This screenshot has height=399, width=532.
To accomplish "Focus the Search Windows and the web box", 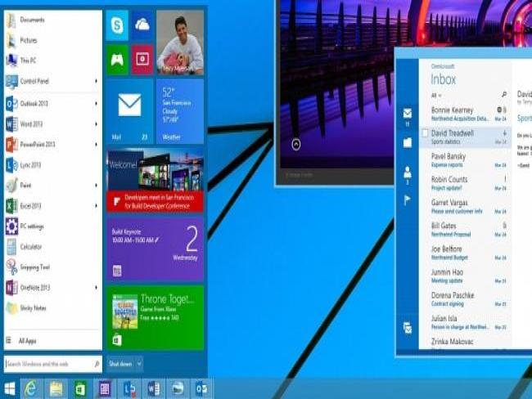I will point(52,364).
